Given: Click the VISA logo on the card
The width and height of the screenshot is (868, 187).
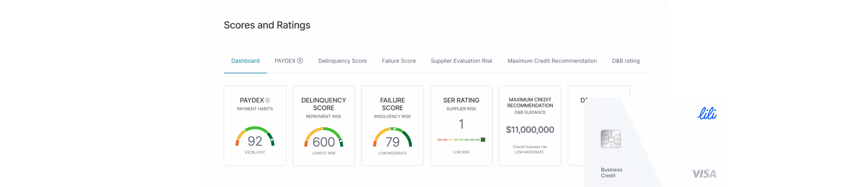Looking at the screenshot, I should pyautogui.click(x=704, y=174).
